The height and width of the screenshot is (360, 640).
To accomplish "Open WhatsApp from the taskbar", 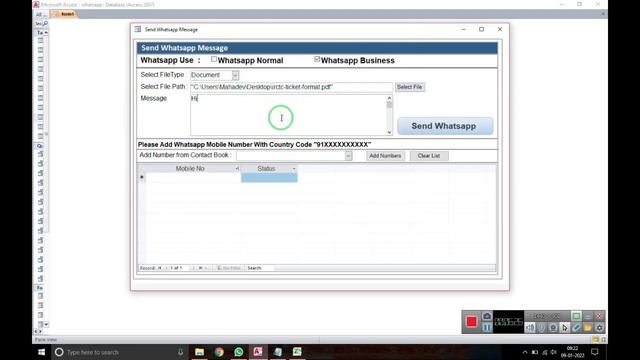I will 239,352.
